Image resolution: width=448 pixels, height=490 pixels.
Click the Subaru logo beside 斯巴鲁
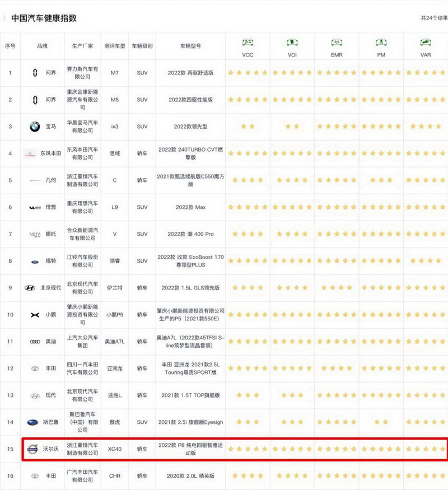32,422
